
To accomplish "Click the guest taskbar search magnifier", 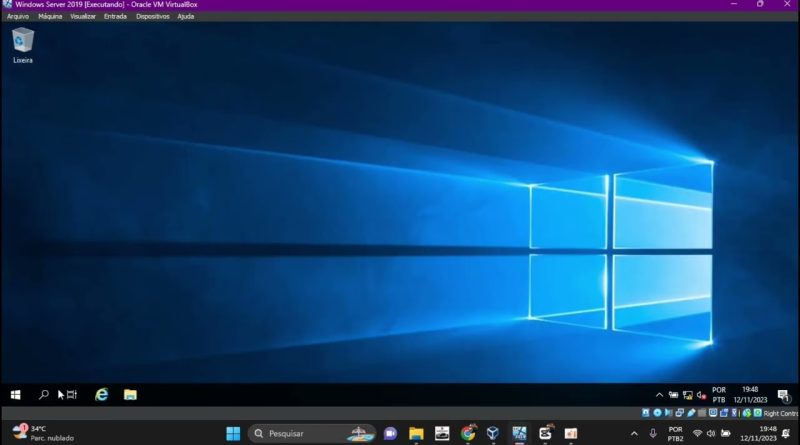I will [44, 394].
